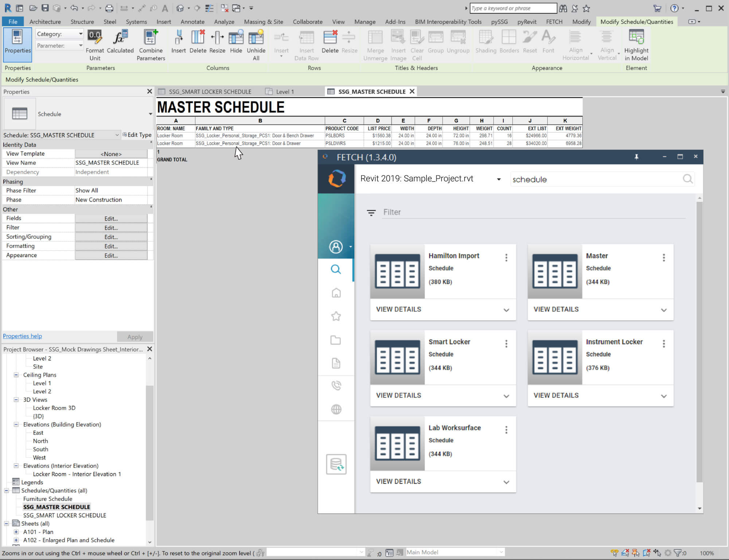The height and width of the screenshot is (560, 729).
Task: Click Highlight in Model icon
Action: coord(636,37)
